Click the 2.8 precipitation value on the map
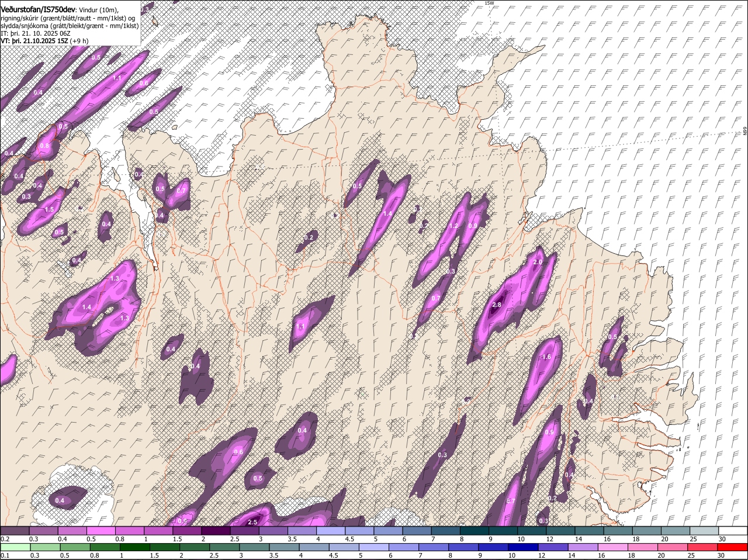This screenshot has width=748, height=560. (x=498, y=305)
